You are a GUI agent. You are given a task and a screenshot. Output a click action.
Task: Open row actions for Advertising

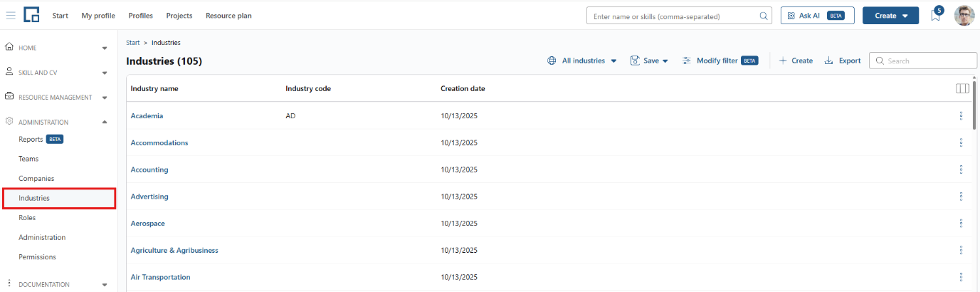(x=961, y=197)
